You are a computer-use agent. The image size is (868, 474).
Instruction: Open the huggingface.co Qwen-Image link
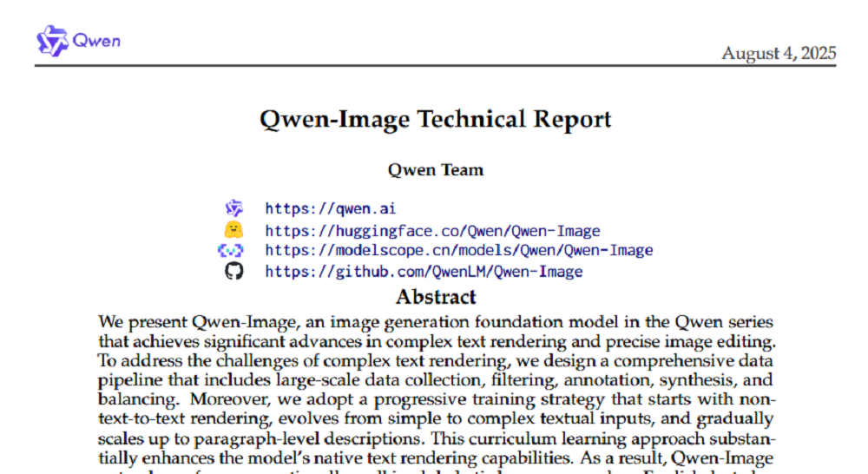click(x=432, y=230)
